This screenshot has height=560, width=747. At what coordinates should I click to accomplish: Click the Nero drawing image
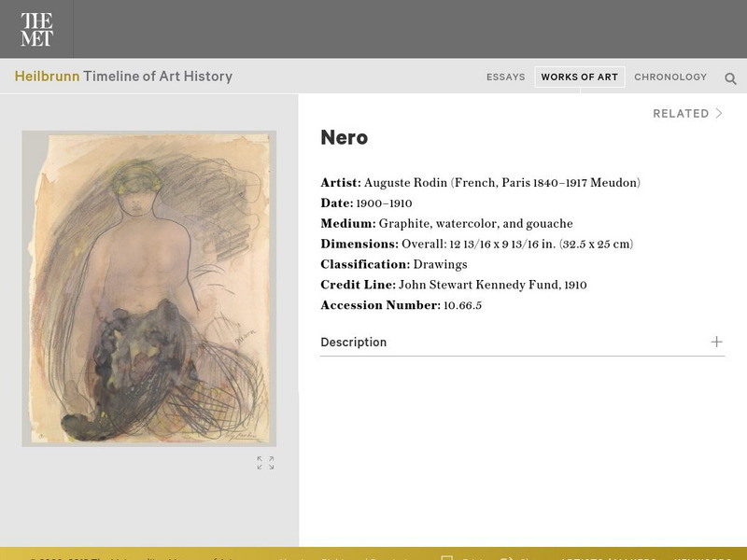click(x=149, y=288)
